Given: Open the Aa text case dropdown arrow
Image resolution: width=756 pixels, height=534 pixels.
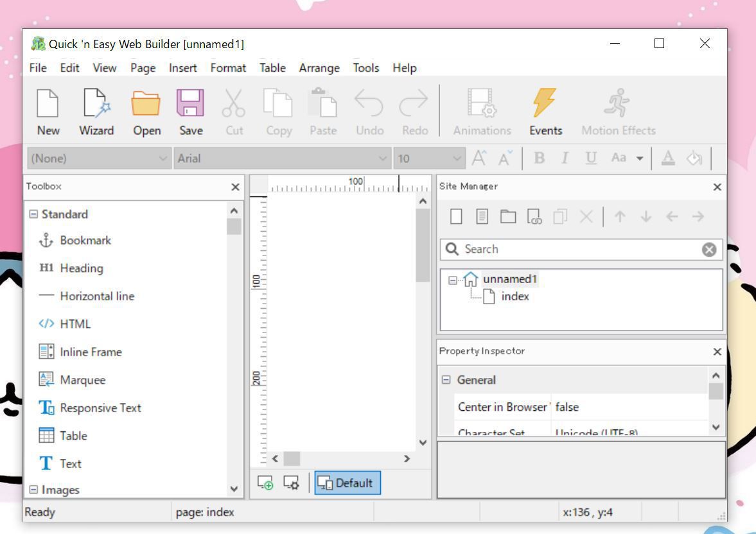Looking at the screenshot, I should (x=639, y=158).
